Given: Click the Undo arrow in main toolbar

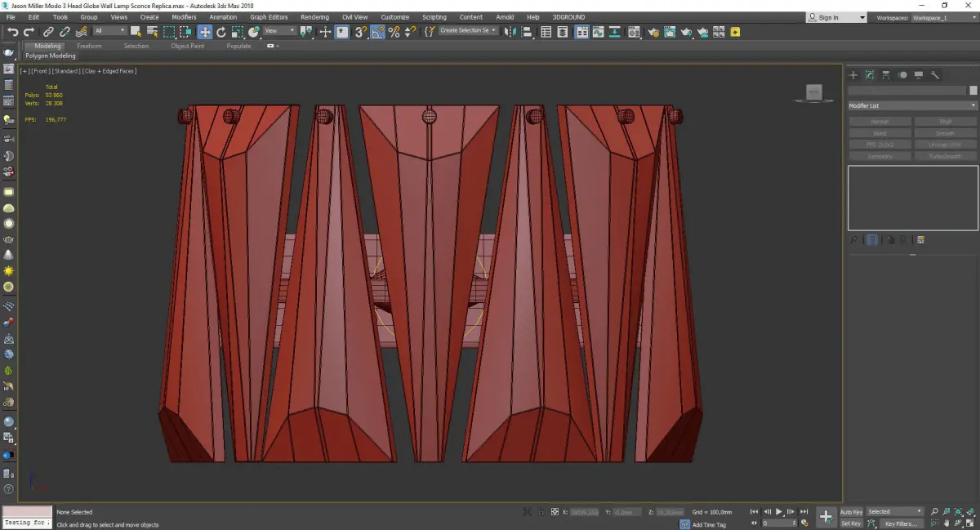Looking at the screenshot, I should coord(11,32).
